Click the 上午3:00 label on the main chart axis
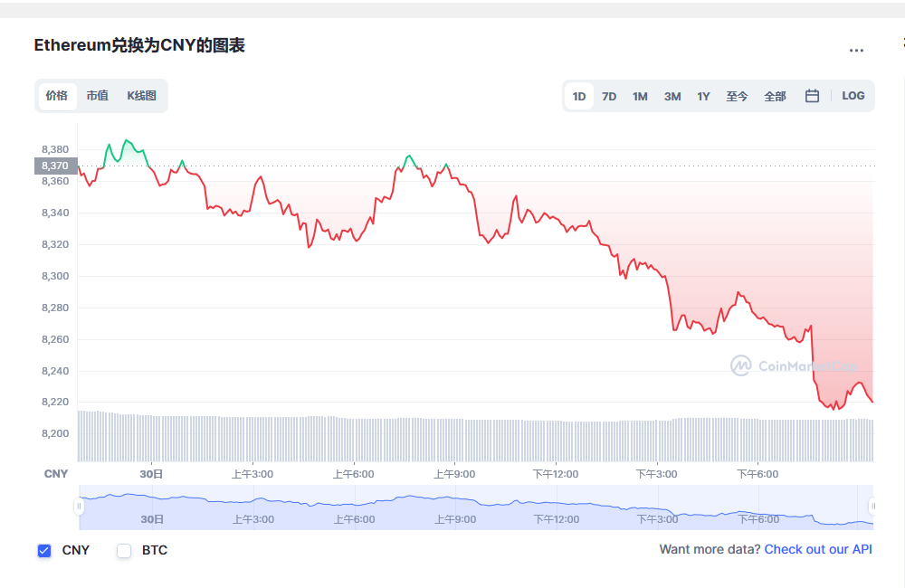The image size is (905, 588). coord(252,474)
